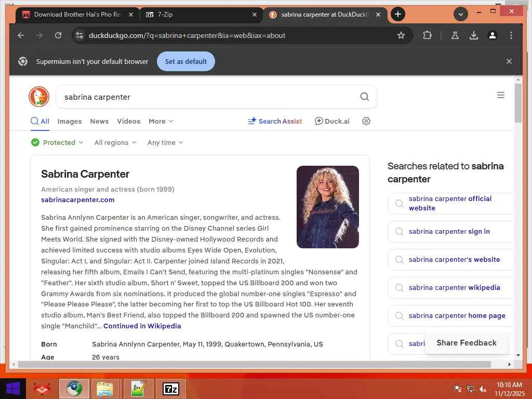Image resolution: width=532 pixels, height=399 pixels.
Task: Open the Downloads icon in toolbar
Action: point(474,35)
